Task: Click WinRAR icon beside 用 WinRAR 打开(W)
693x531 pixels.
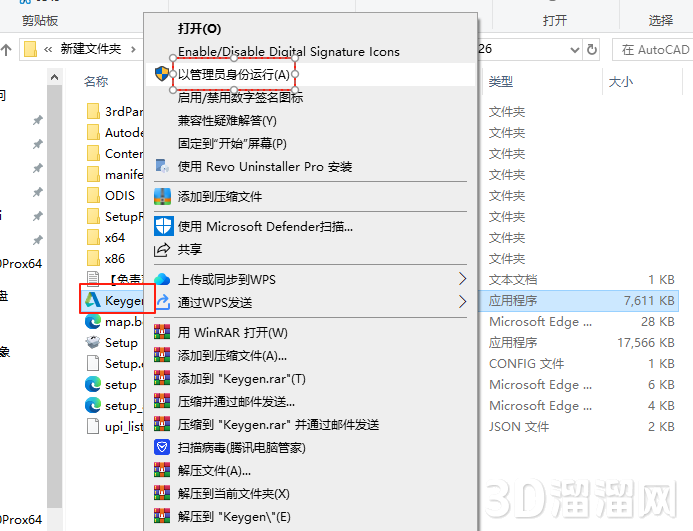Action: click(x=162, y=332)
